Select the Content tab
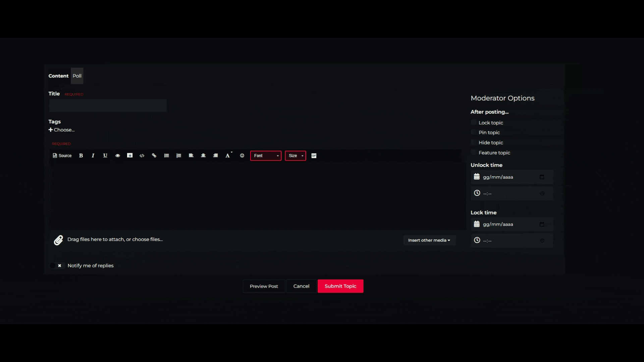Viewport: 644px width, 362px height. [58, 76]
